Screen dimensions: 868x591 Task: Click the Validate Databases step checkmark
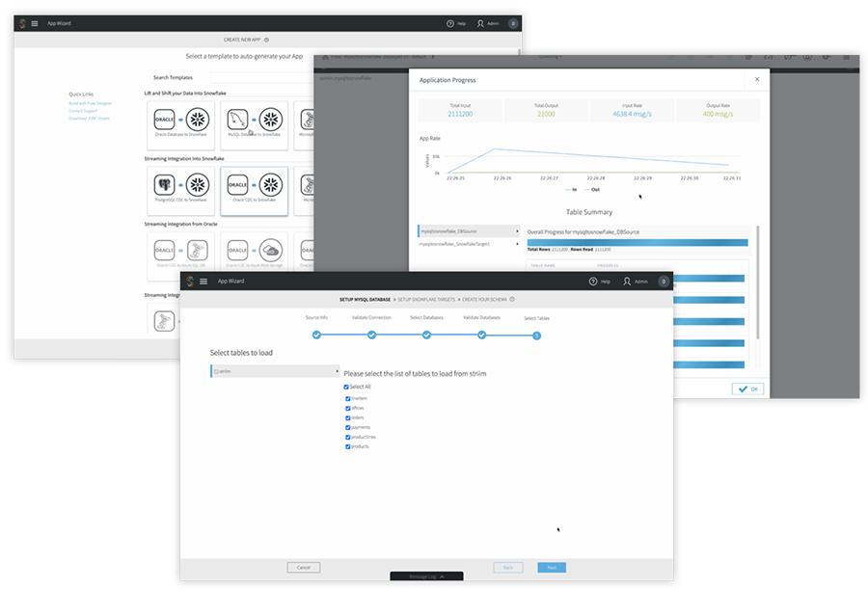click(x=481, y=335)
